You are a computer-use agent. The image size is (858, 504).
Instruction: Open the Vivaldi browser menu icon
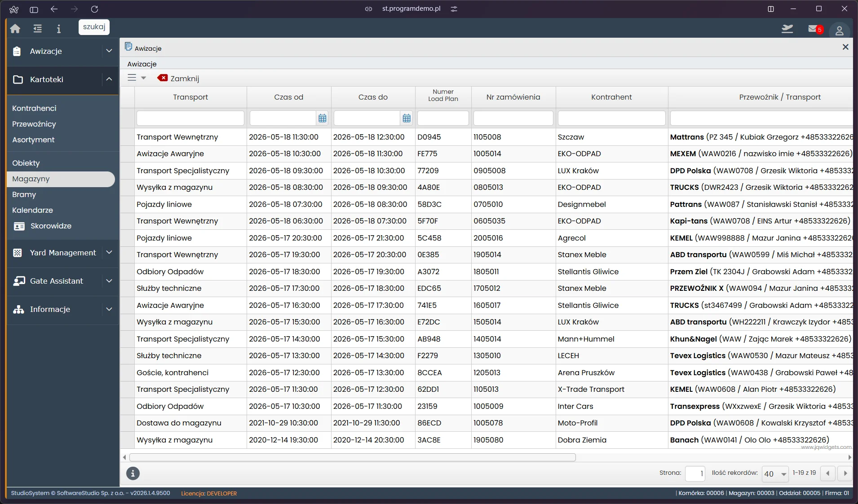click(14, 9)
